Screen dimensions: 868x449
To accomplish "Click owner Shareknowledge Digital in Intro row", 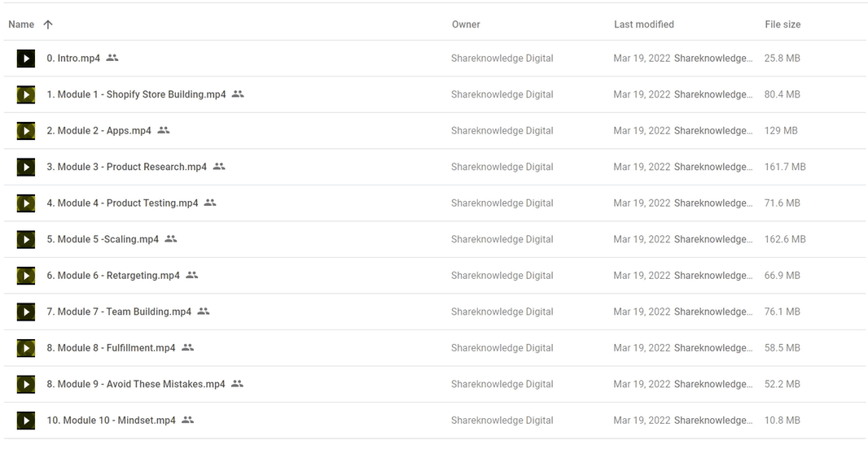I will [x=502, y=58].
